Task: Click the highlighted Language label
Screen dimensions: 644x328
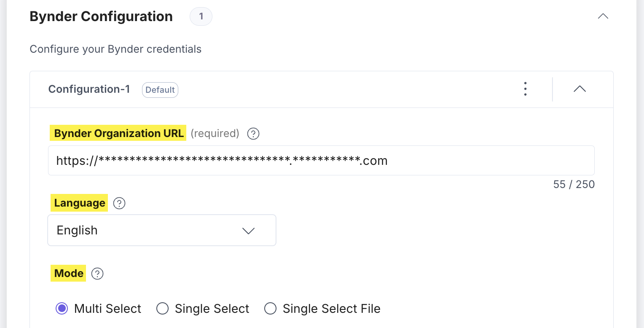Action: click(x=79, y=203)
